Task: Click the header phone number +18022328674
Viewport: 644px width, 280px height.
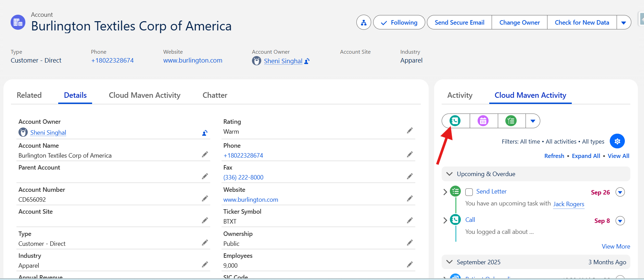Action: [x=112, y=61]
